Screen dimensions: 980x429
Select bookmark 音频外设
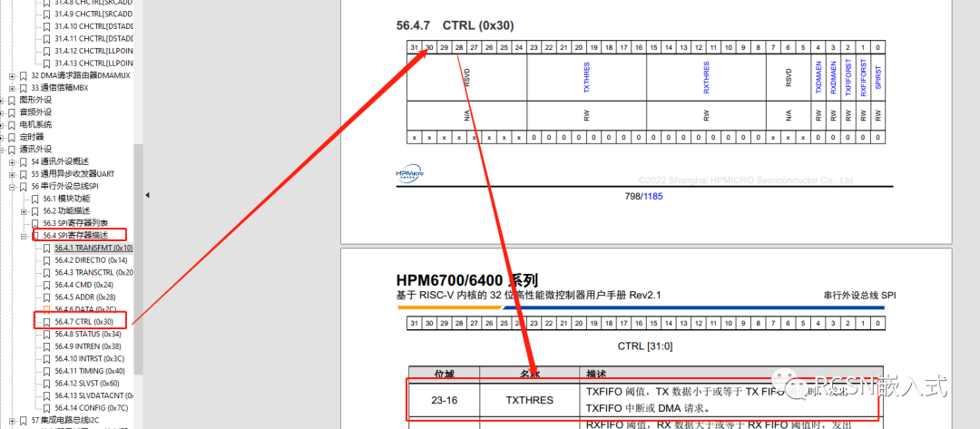[x=35, y=112]
